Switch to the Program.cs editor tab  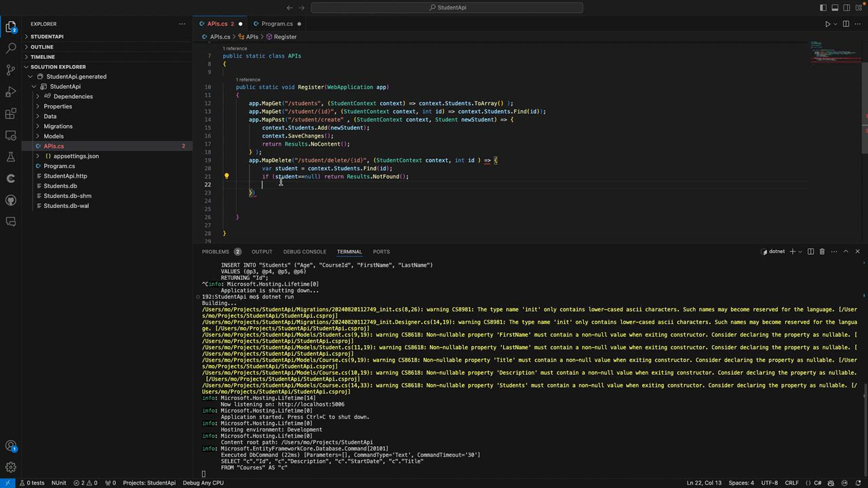(277, 24)
